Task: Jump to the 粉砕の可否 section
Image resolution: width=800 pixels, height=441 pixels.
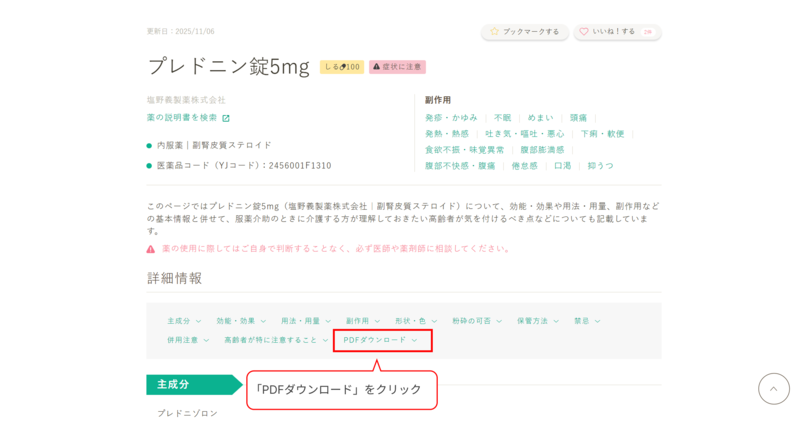Action: [x=477, y=321]
